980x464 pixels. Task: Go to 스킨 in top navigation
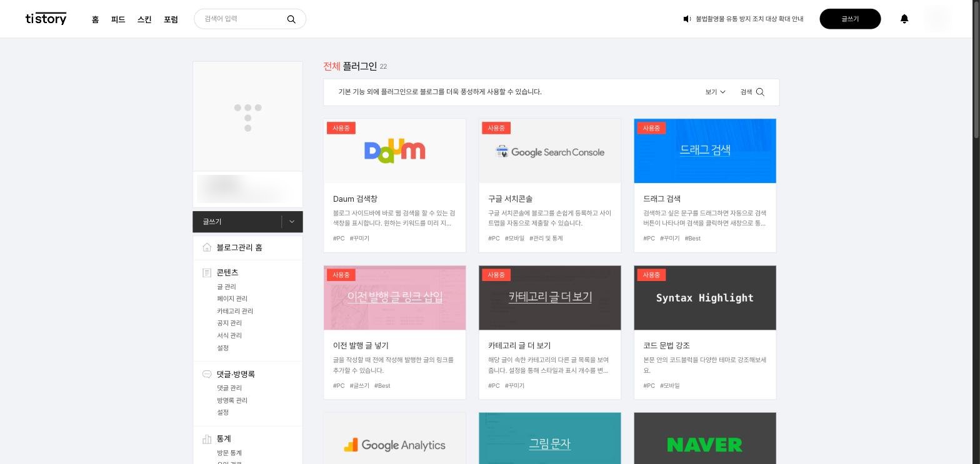coord(144,19)
